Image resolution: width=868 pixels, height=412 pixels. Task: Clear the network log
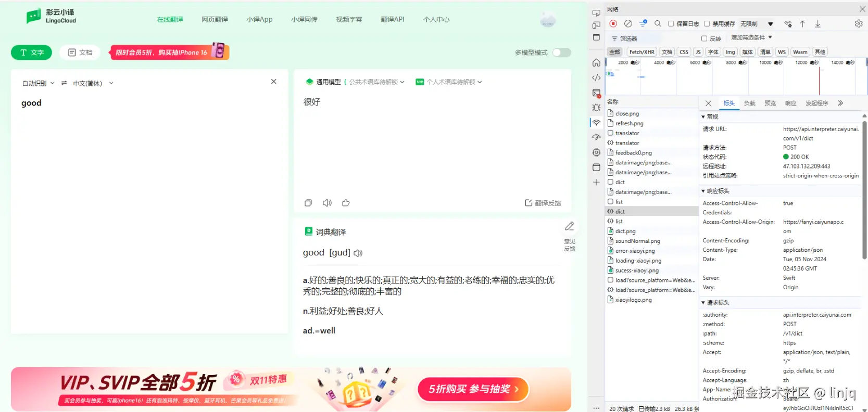click(628, 23)
